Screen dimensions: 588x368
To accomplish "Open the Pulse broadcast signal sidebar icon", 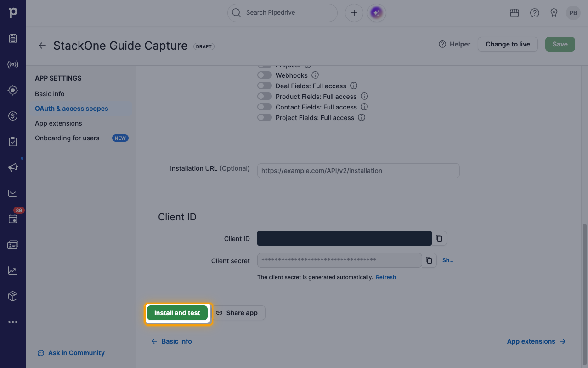I will click(13, 64).
